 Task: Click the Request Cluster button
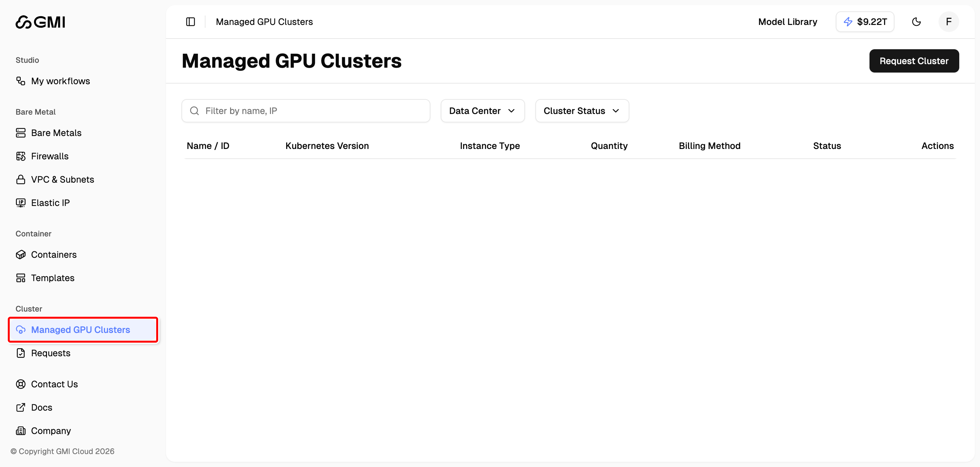click(914, 61)
